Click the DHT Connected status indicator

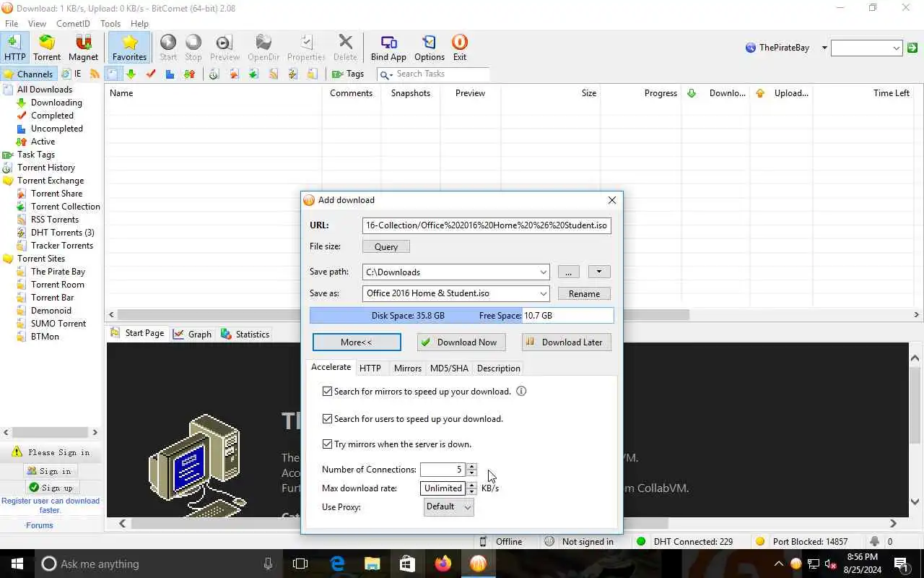coord(684,541)
